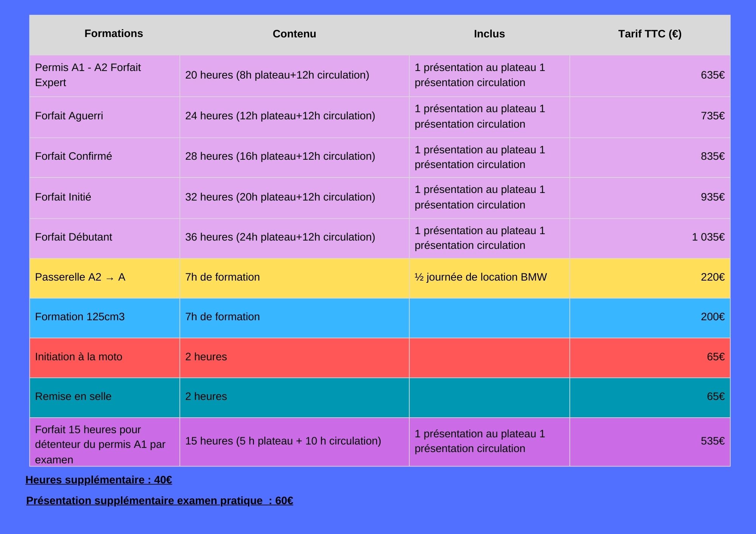
Task: Click the Forfait Initié row label
Action: (x=63, y=197)
